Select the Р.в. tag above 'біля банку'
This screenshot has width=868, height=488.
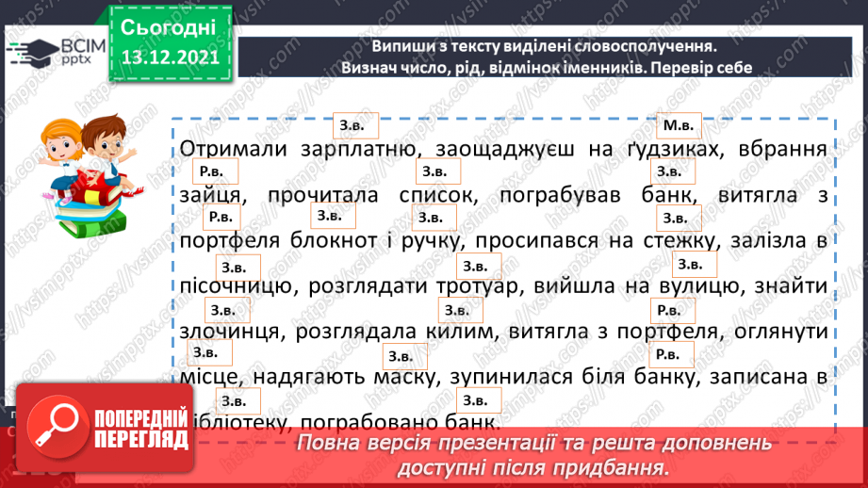(671, 354)
